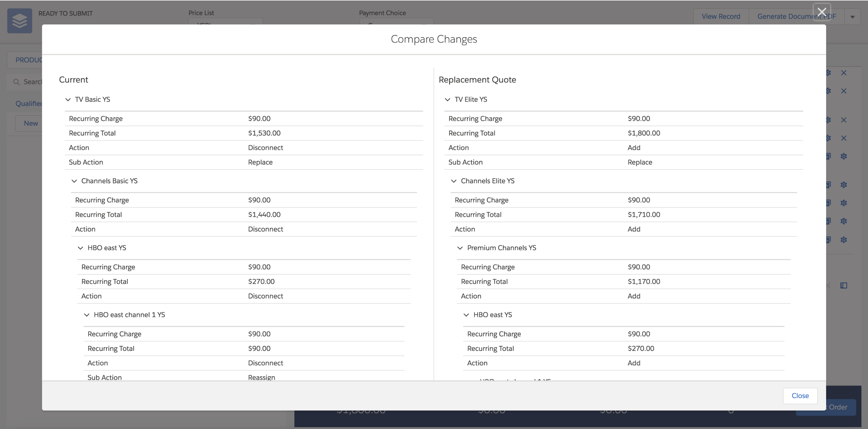
Task: Click the $1,440.00 recurring total value
Action: [264, 214]
